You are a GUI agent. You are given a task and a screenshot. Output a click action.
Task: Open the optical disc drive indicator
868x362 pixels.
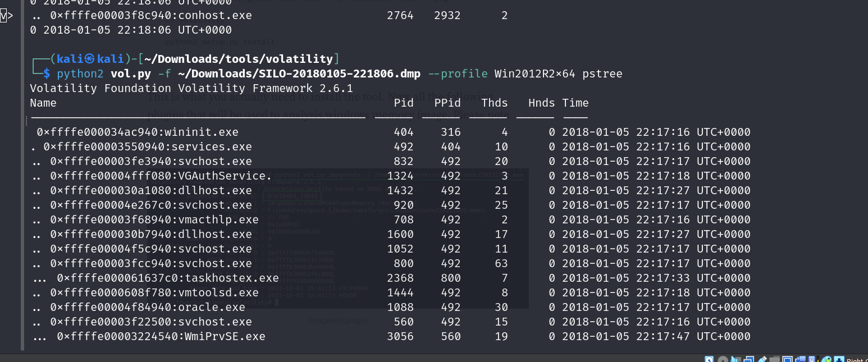[x=723, y=359]
